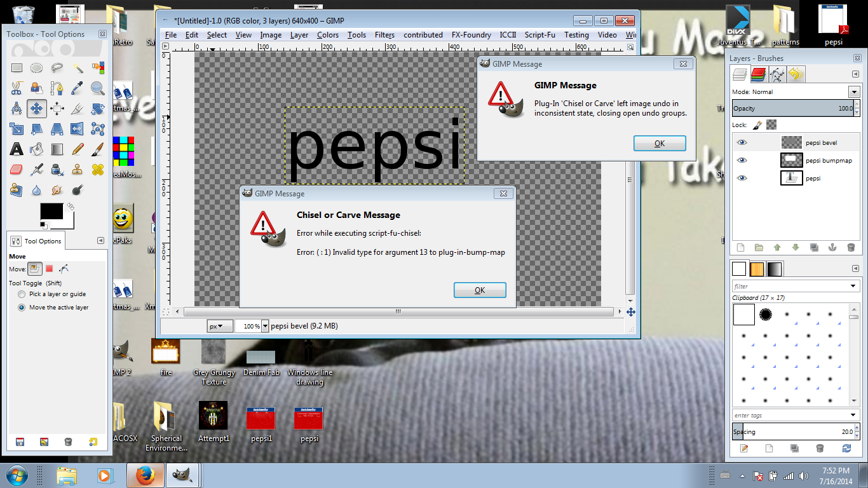The height and width of the screenshot is (488, 868).
Task: Click OK in inconsistent undo state dialog
Action: pos(660,143)
